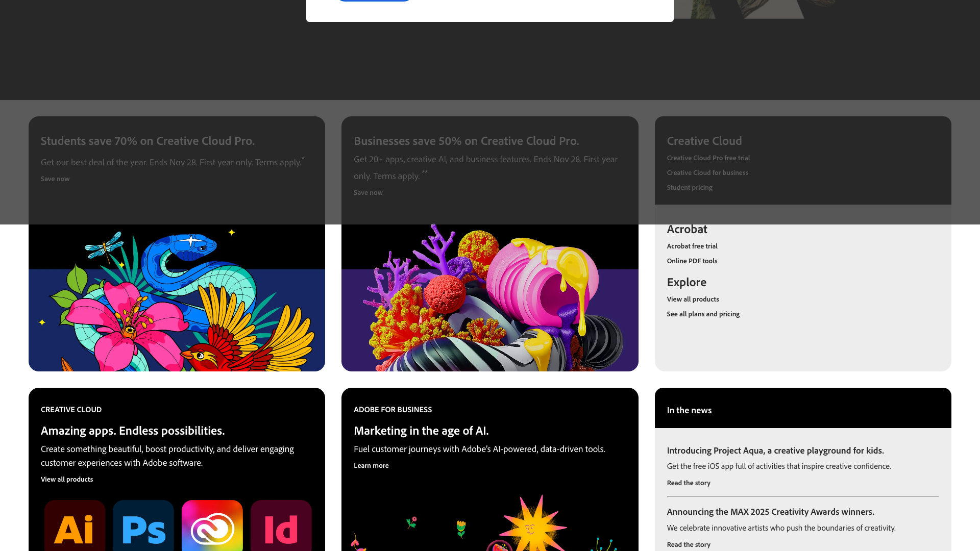Click the colorful 3D artwork in the business promo
This screenshot has width=980, height=551.
point(489,296)
